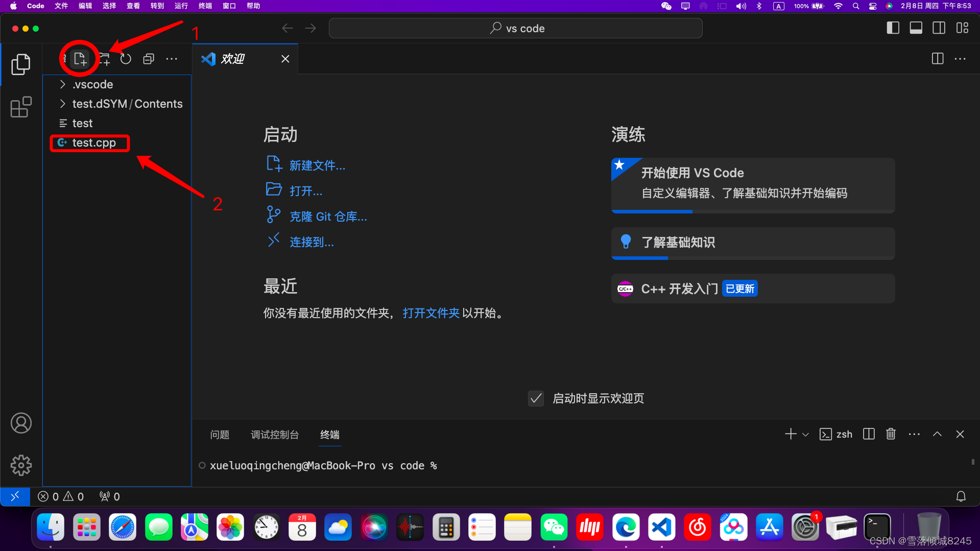
Task: Open the Manage gear settings
Action: pos(21,465)
